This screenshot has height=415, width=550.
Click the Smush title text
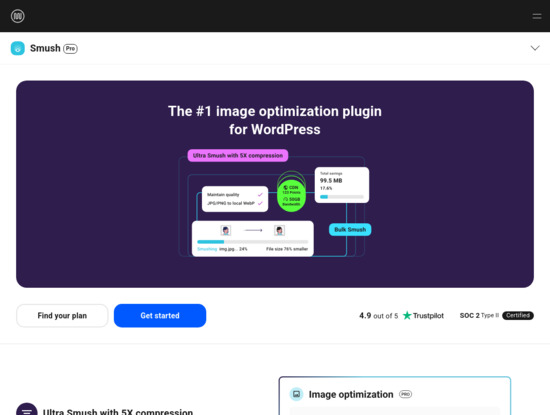tap(45, 48)
